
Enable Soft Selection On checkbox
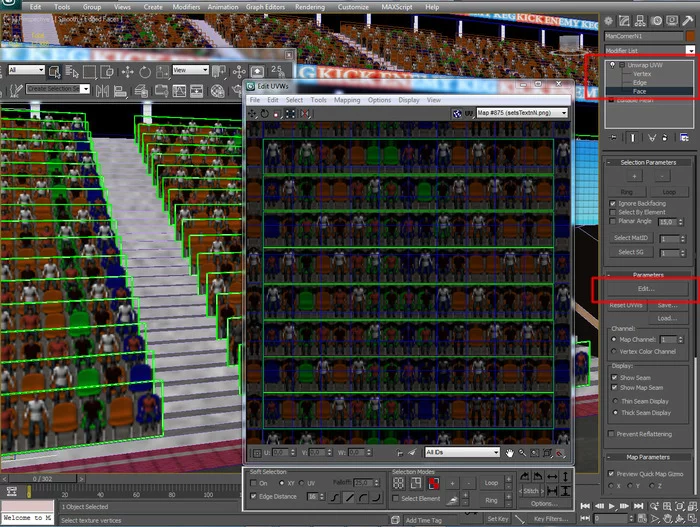coord(254,483)
